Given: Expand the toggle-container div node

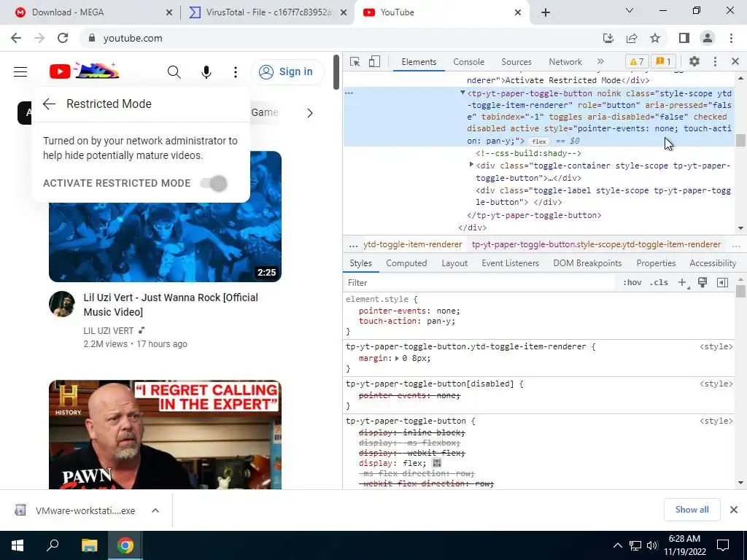Looking at the screenshot, I should tap(471, 165).
